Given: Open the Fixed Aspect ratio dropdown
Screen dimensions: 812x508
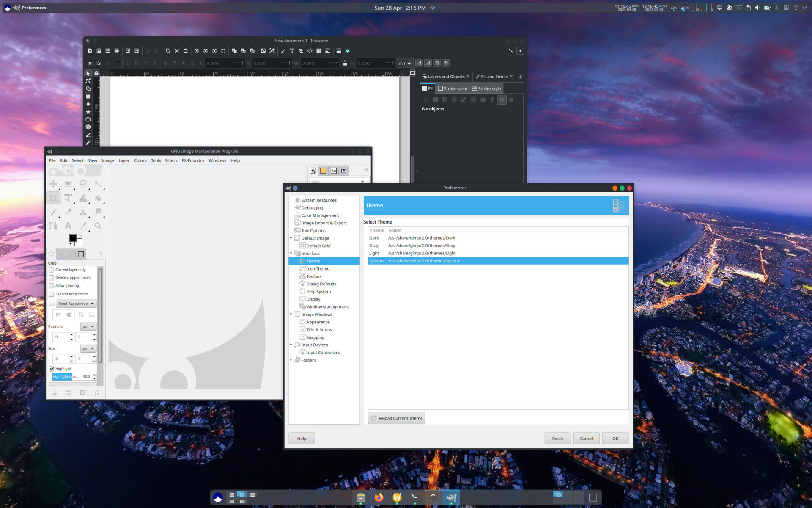Looking at the screenshot, I should pos(76,304).
